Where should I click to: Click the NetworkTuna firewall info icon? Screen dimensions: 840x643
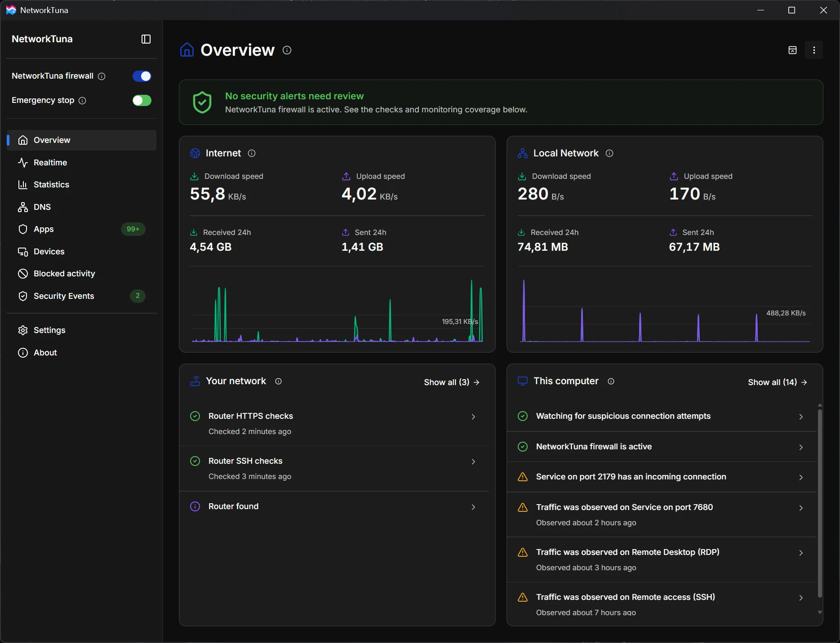coord(102,76)
